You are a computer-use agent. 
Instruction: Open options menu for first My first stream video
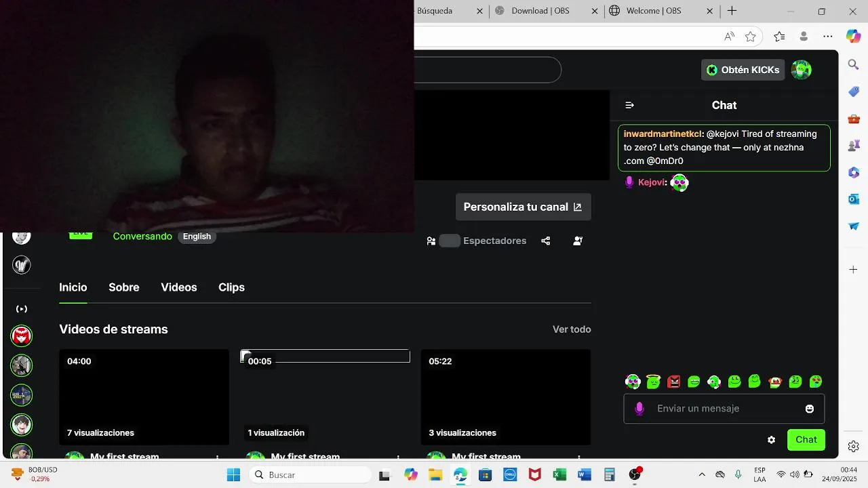point(217,458)
